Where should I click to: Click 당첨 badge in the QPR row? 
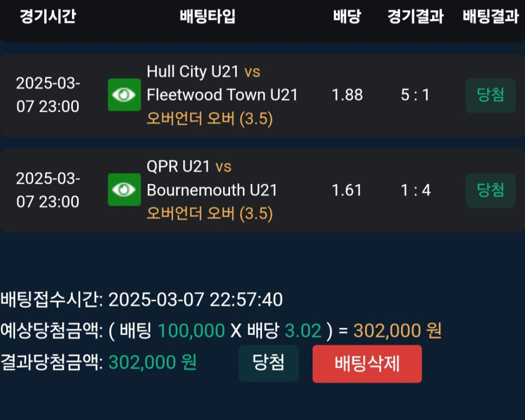pos(490,190)
